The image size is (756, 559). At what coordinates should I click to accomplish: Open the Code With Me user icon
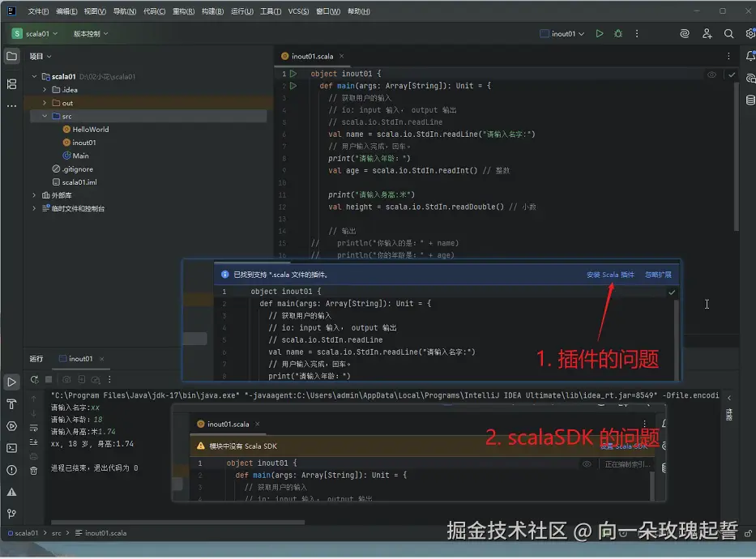(707, 34)
